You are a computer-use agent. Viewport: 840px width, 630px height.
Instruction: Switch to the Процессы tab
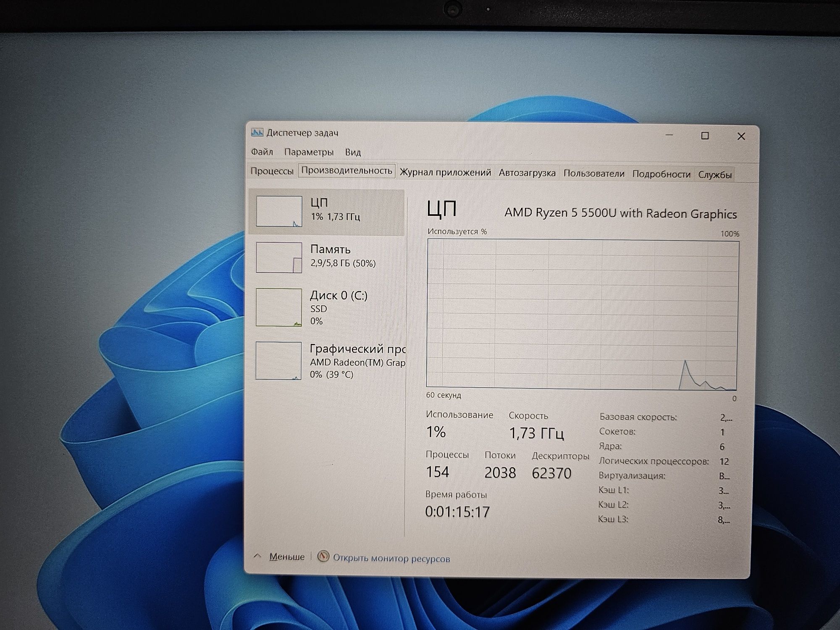(272, 171)
